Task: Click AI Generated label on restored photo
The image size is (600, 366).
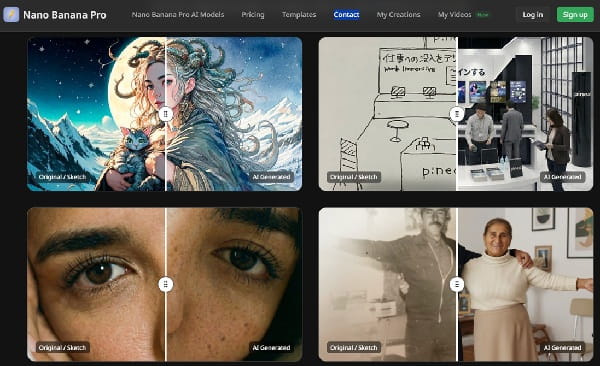Action: (x=562, y=348)
